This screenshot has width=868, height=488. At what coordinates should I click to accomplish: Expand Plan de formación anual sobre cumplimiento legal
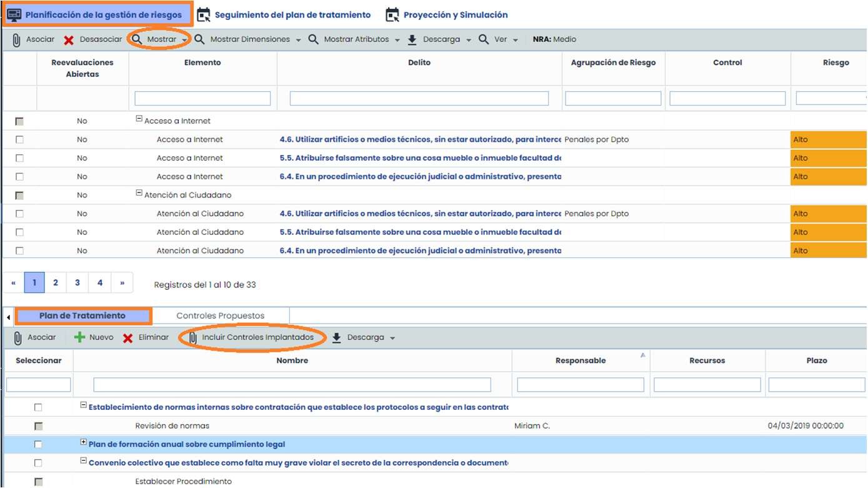83,442
